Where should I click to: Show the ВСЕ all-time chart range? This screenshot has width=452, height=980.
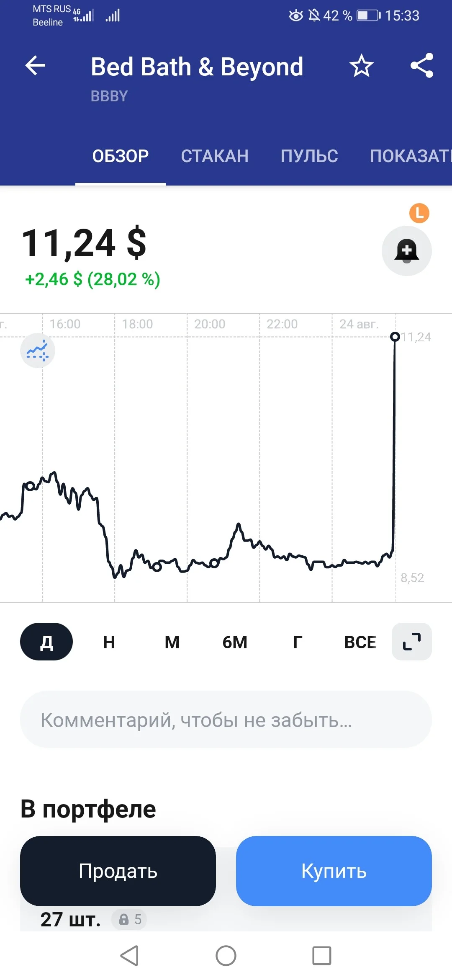tap(360, 642)
